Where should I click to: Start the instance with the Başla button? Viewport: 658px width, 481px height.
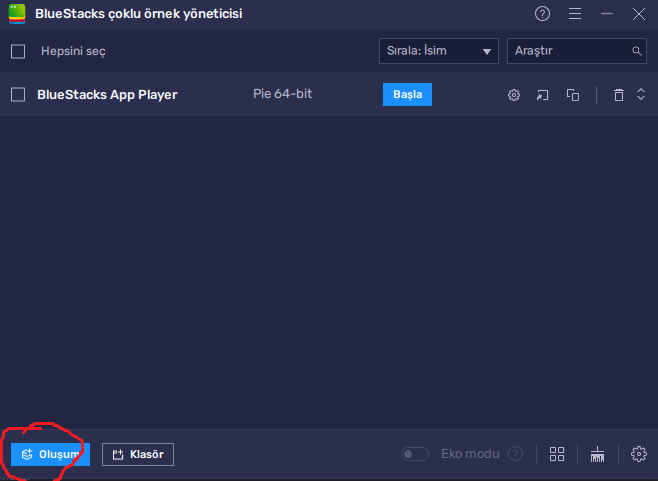[x=407, y=94]
